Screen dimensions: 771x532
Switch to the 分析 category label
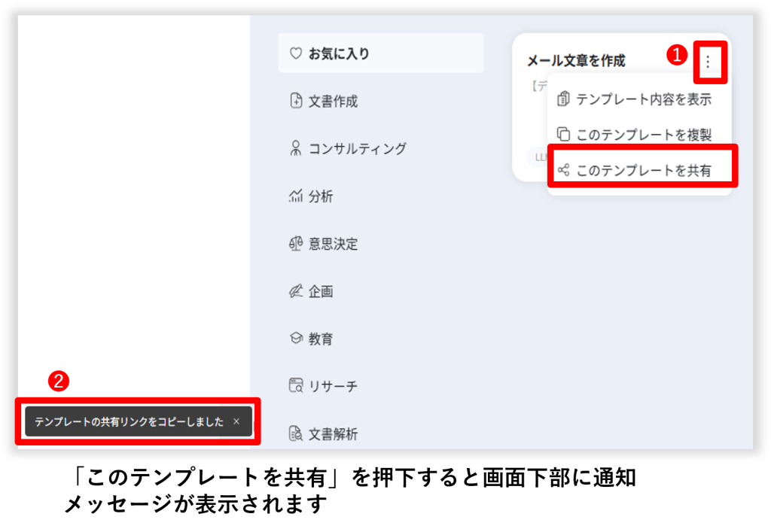pos(321,196)
